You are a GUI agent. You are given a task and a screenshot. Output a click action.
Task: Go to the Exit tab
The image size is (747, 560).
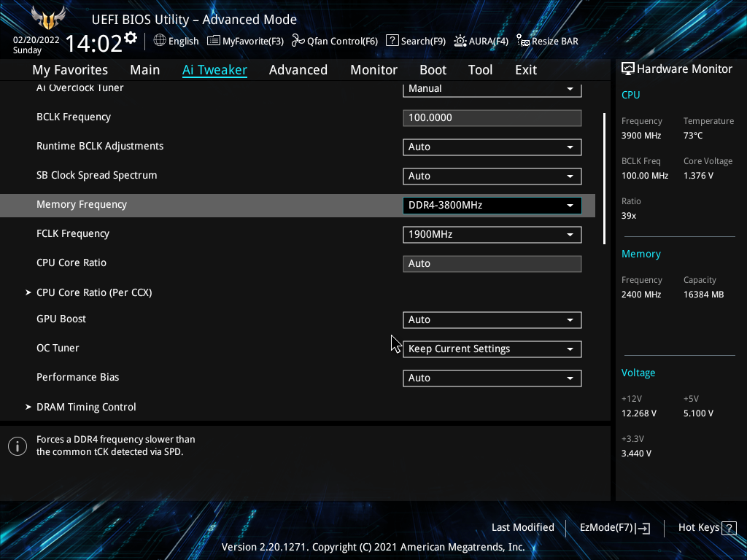click(x=526, y=70)
